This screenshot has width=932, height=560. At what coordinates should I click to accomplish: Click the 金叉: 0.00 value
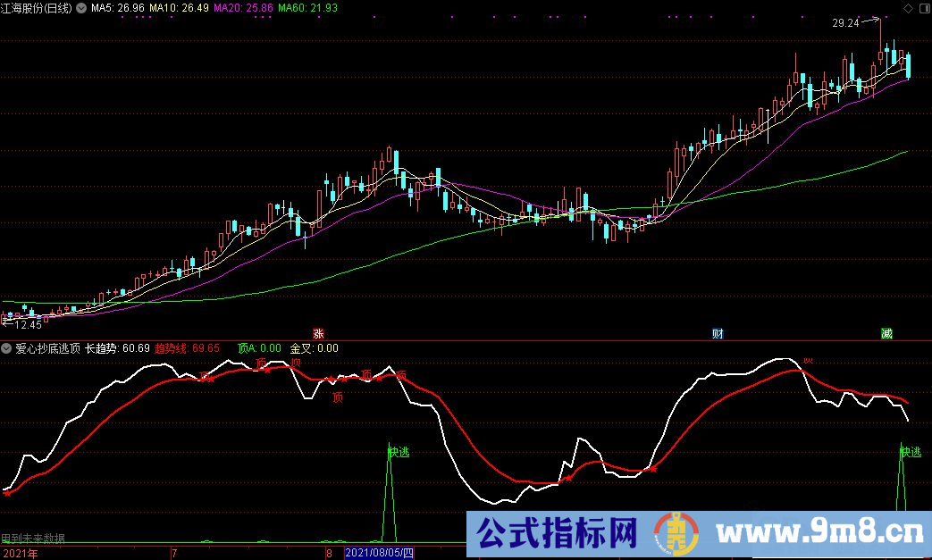[315, 348]
